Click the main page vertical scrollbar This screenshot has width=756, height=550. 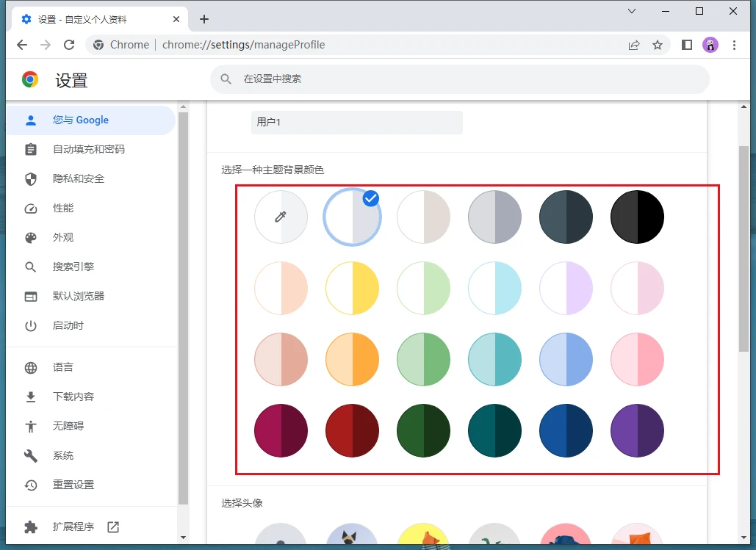tap(744, 249)
